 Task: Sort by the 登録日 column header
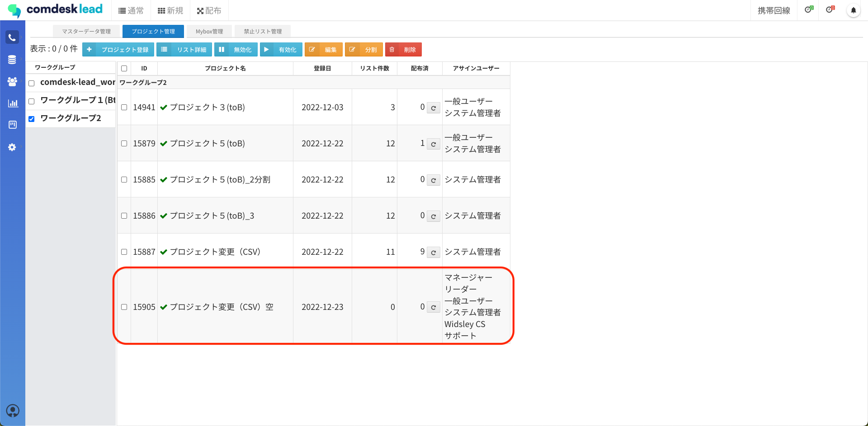(322, 69)
